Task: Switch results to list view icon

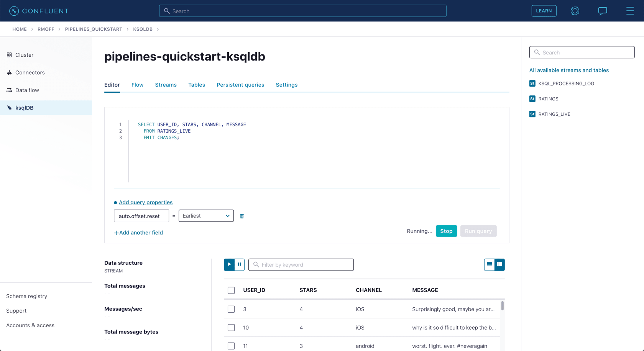Action: [x=490, y=264]
